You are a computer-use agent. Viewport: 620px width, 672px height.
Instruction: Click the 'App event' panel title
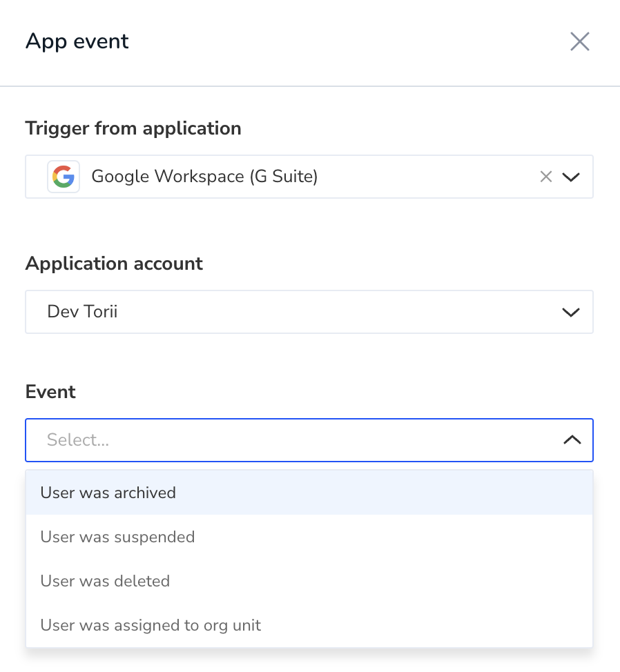(x=77, y=41)
